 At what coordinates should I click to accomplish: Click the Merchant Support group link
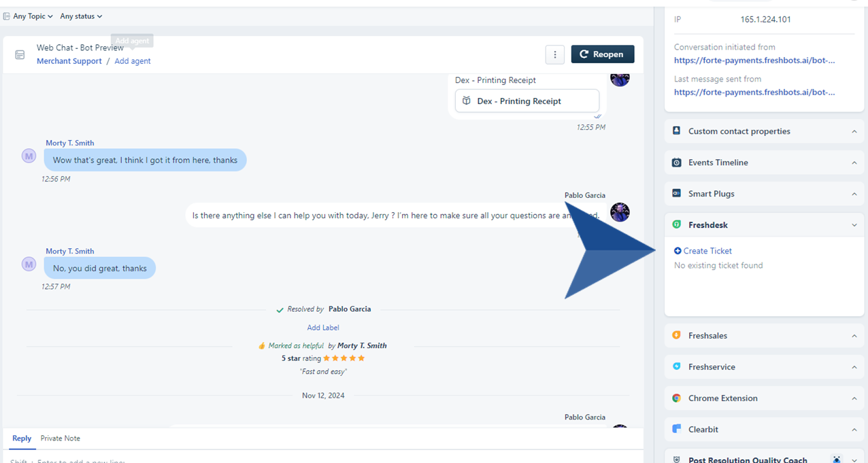click(69, 61)
